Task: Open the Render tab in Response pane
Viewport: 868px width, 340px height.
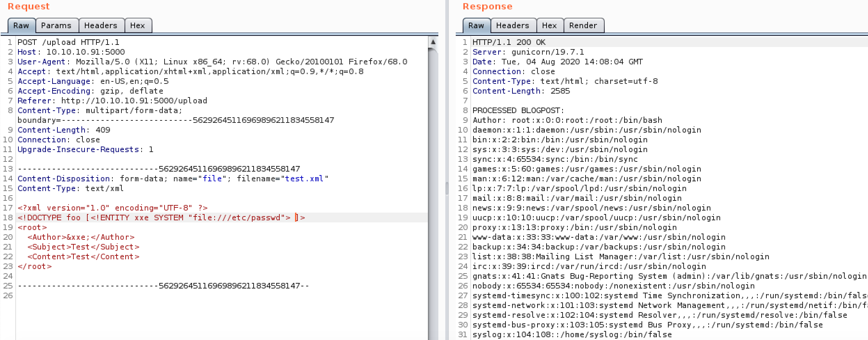Action: click(583, 25)
